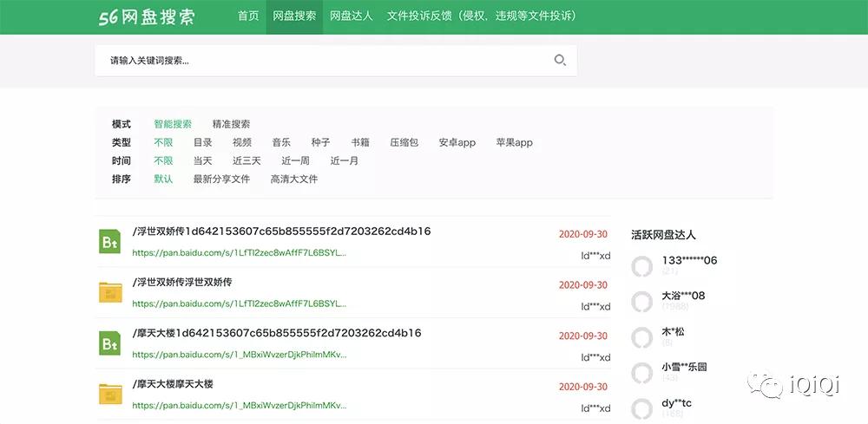Open baidu pan link under 摩天大楼1d64…
The image size is (868, 424).
[x=240, y=355]
